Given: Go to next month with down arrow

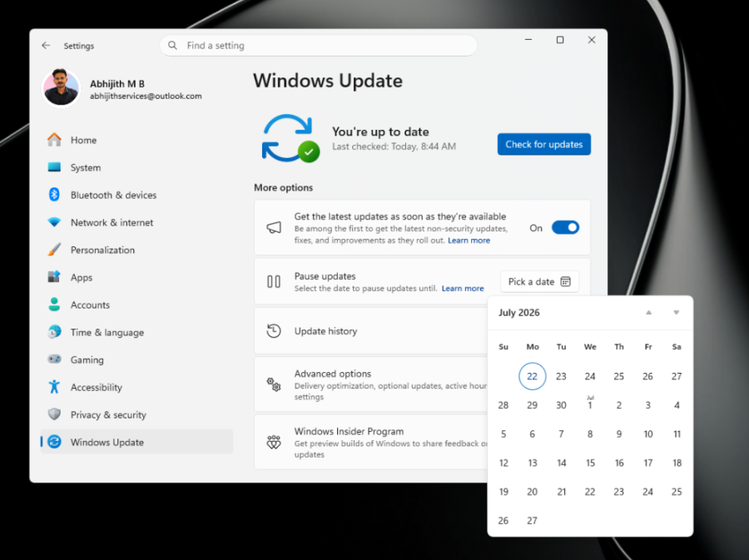Looking at the screenshot, I should tap(677, 313).
